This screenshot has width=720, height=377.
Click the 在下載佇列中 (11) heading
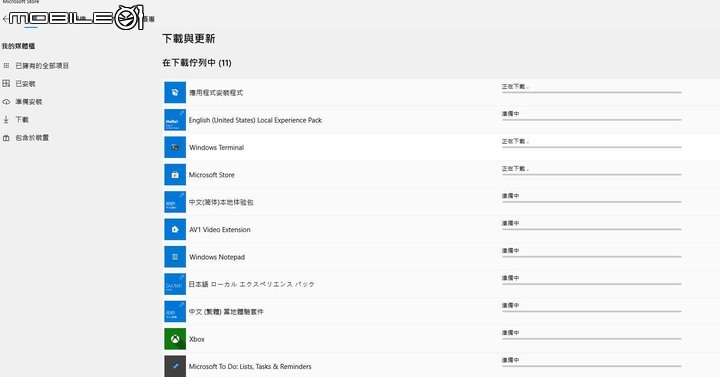point(197,63)
